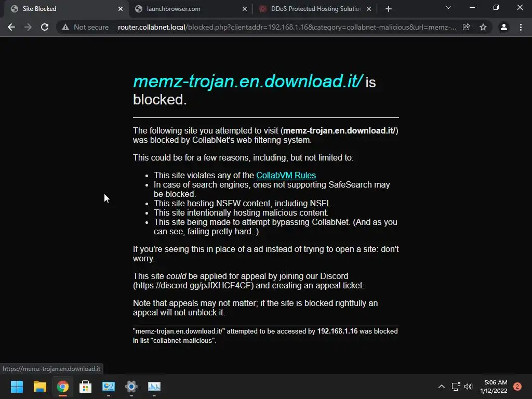Open Microsoft Store from taskbar
532x399 pixels.
(86, 387)
